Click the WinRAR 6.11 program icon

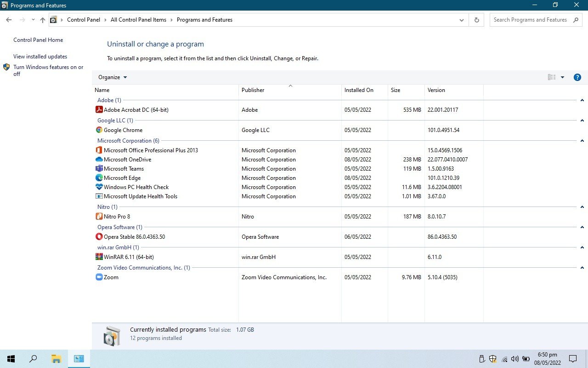[99, 257]
